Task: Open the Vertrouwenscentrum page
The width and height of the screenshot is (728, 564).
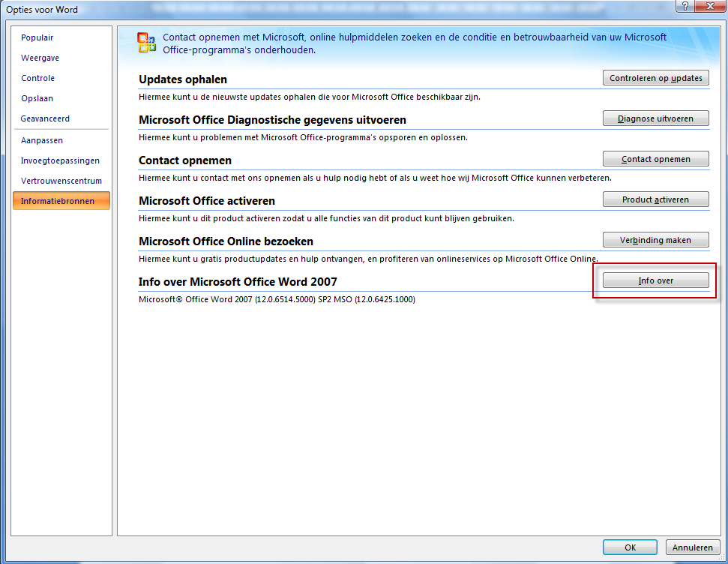Action: coord(60,181)
